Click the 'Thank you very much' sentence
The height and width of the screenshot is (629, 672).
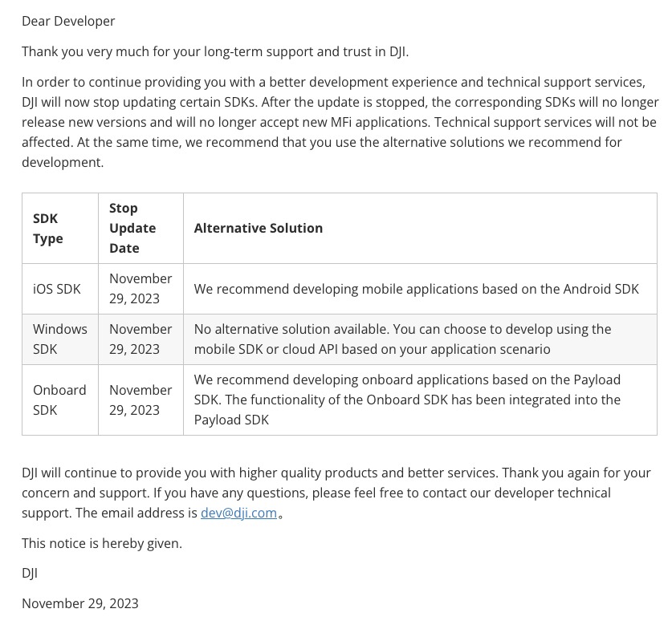[x=215, y=51]
